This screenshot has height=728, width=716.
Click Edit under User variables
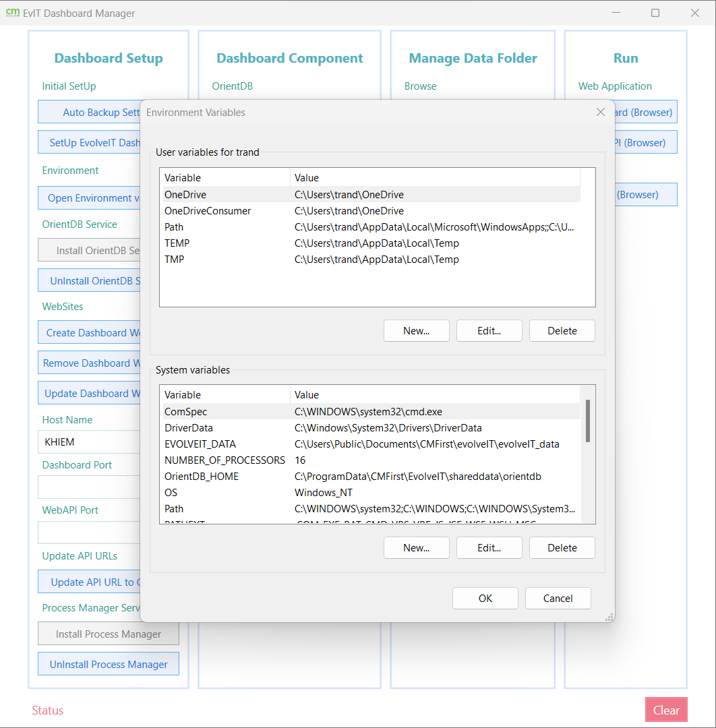point(489,330)
